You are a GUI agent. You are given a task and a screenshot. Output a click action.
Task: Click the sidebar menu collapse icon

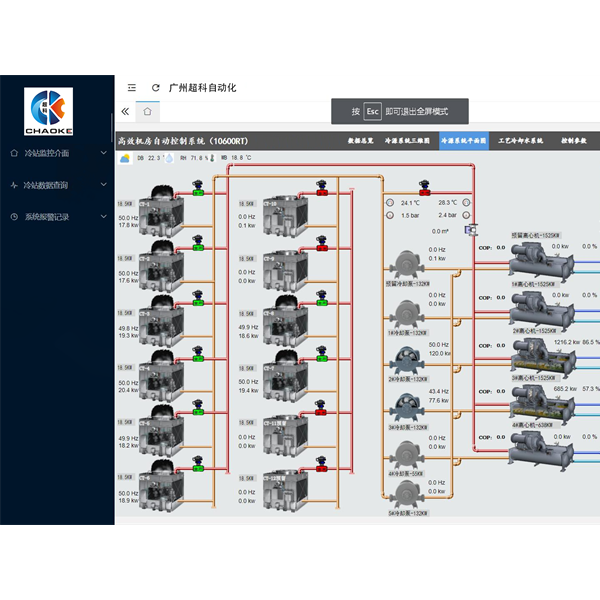click(x=132, y=88)
